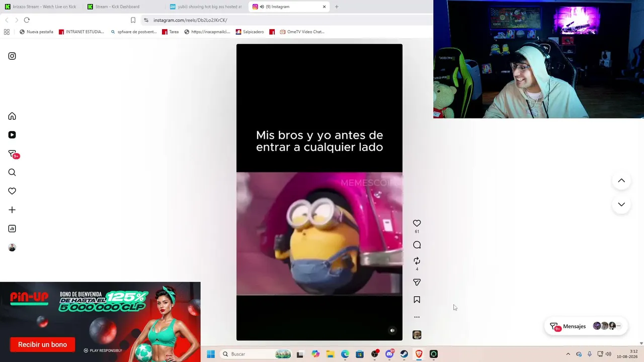
Task: Open File Explorer from the taskbar
Action: pyautogui.click(x=330, y=354)
